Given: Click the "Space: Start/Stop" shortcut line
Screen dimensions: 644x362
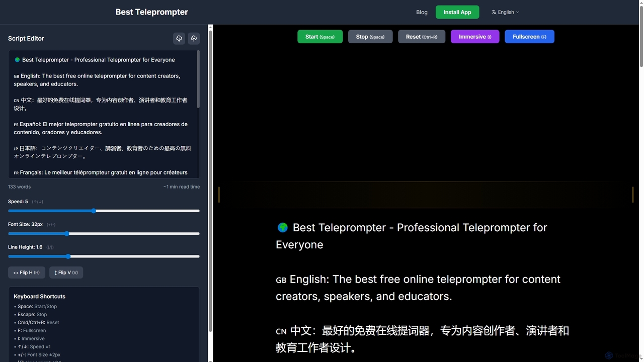Looking at the screenshot, I should click(x=35, y=306).
